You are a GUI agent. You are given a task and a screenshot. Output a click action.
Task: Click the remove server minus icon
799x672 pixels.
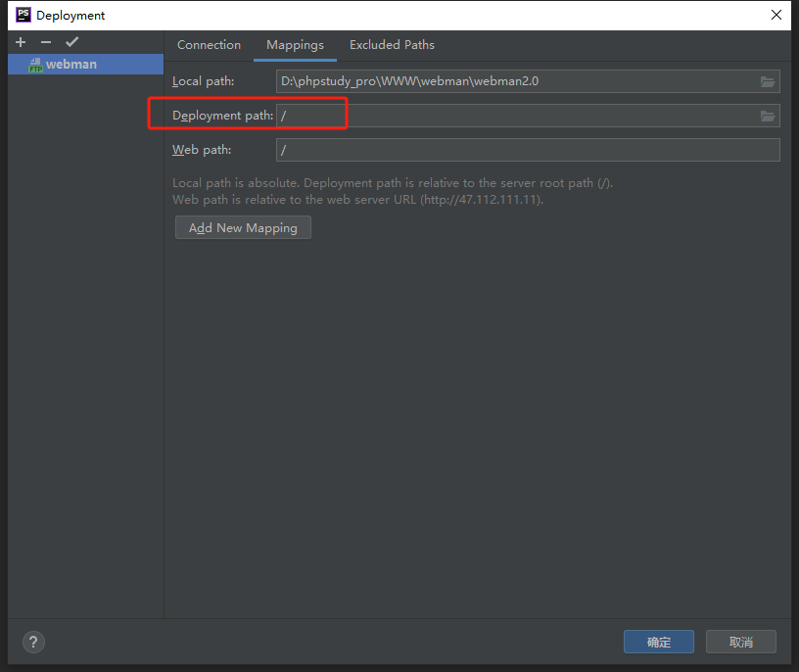click(x=45, y=42)
